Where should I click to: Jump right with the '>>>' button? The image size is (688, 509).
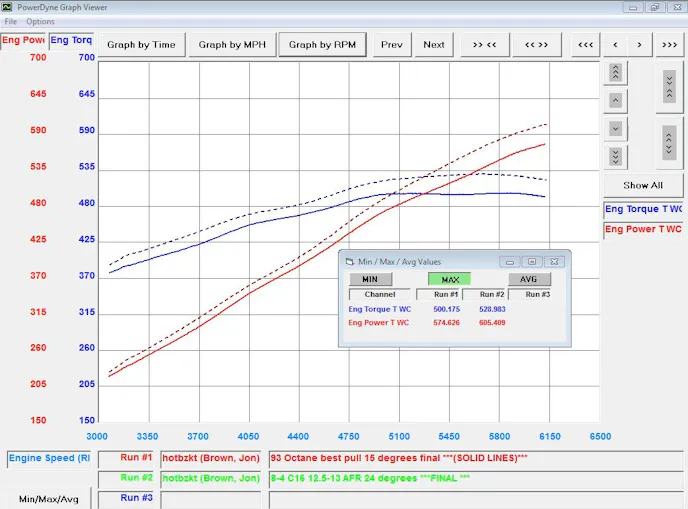click(x=669, y=44)
